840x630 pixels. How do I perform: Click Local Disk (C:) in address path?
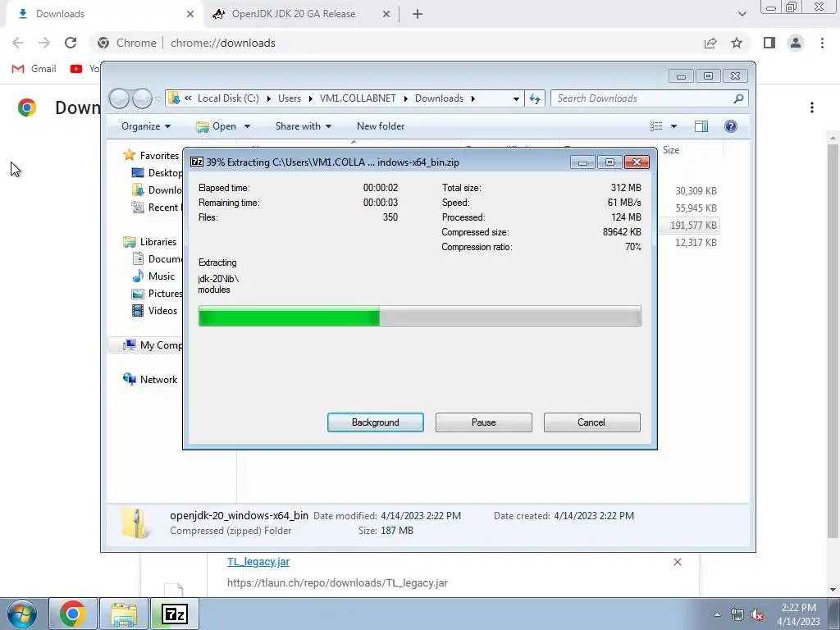point(228,98)
